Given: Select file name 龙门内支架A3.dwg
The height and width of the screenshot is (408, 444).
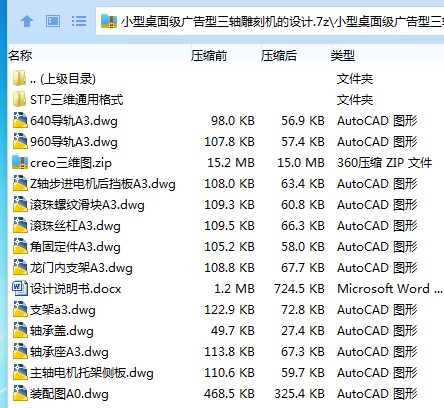Looking at the screenshot, I should tap(81, 268).
